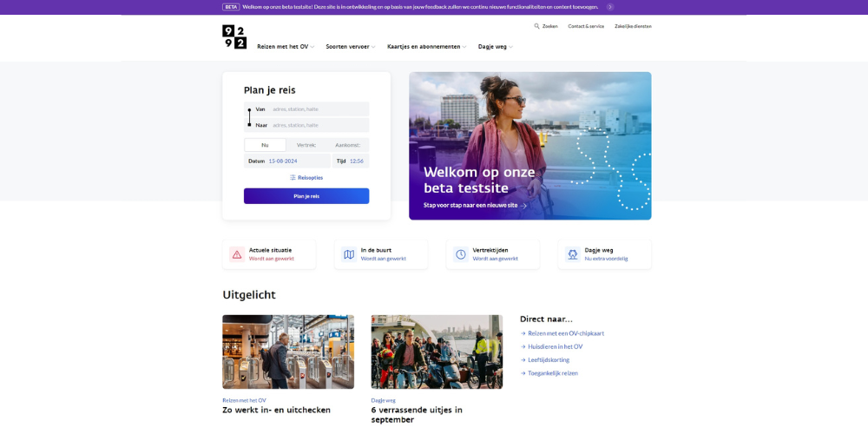The height and width of the screenshot is (434, 868).
Task: Select the Nu departure option
Action: point(265,145)
